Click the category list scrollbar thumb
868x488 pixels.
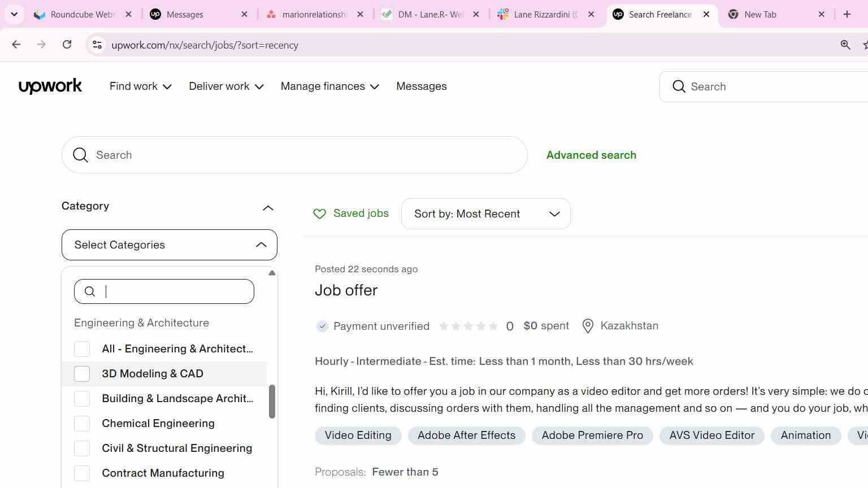pos(272,402)
